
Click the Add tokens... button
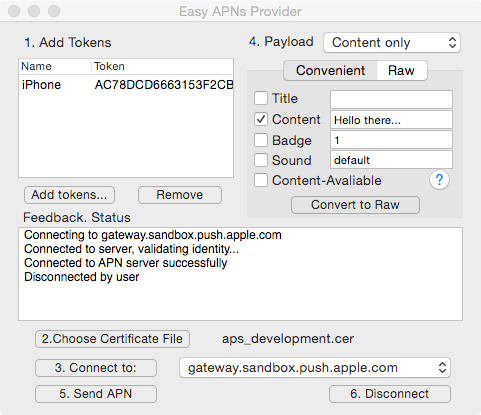(x=69, y=195)
